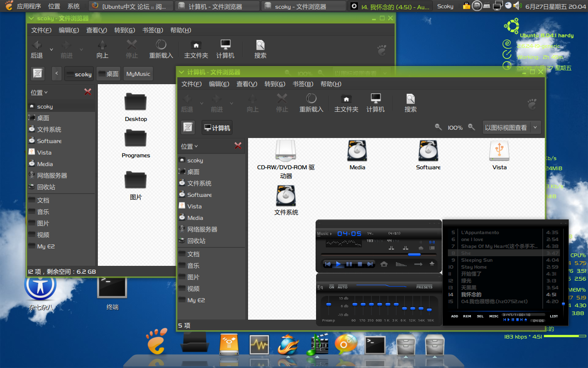Click 后退 back arrow in scoky window toolbar
This screenshot has width=588, height=368.
[x=37, y=49]
